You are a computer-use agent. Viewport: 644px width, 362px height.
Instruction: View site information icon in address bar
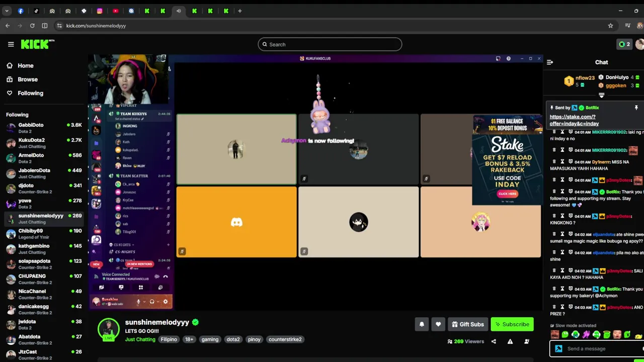[x=59, y=26]
